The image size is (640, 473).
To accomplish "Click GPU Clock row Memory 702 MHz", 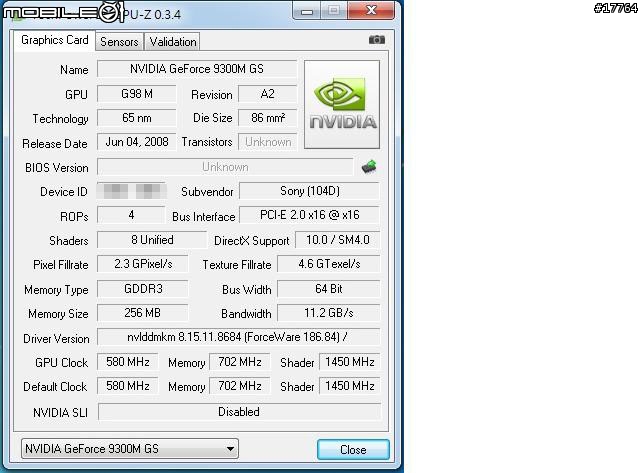I will click(240, 362).
